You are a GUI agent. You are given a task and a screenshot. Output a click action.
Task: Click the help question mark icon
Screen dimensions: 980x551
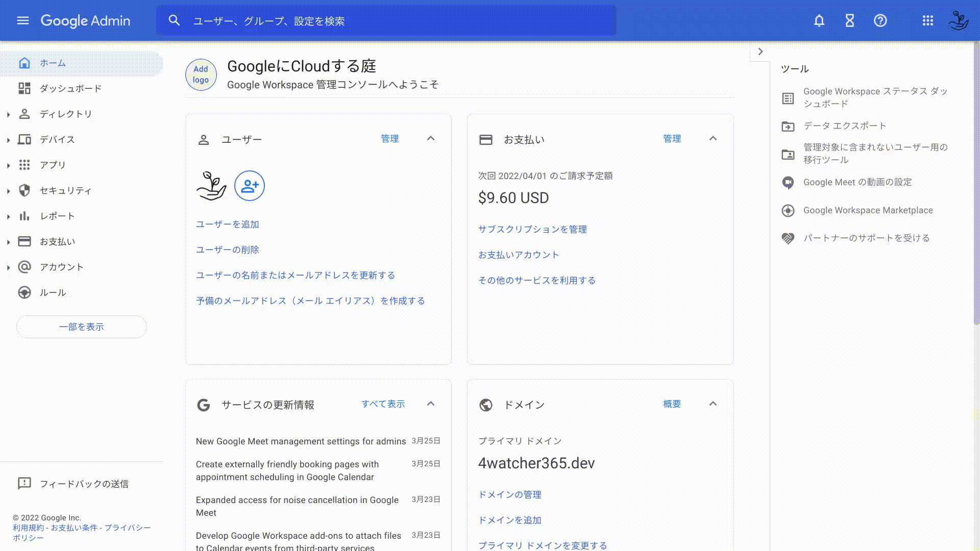tap(880, 21)
